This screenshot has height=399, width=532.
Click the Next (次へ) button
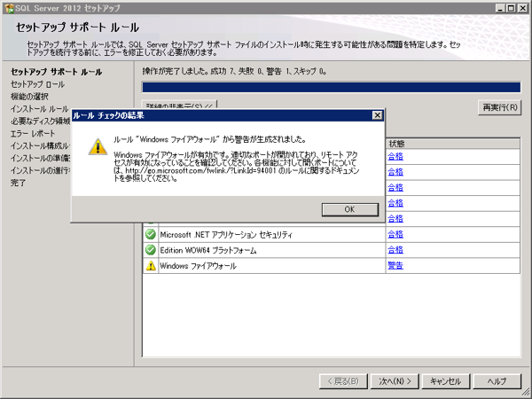click(x=395, y=381)
